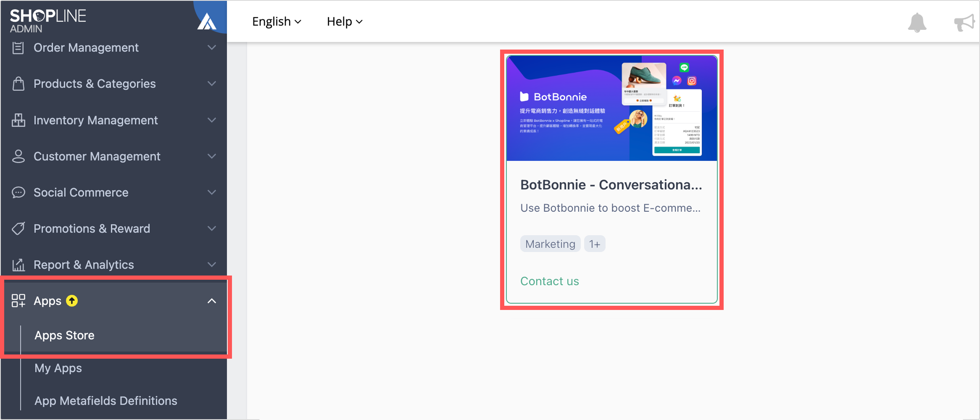Image resolution: width=980 pixels, height=420 pixels.
Task: Click the Apps grid icon
Action: [x=18, y=301]
